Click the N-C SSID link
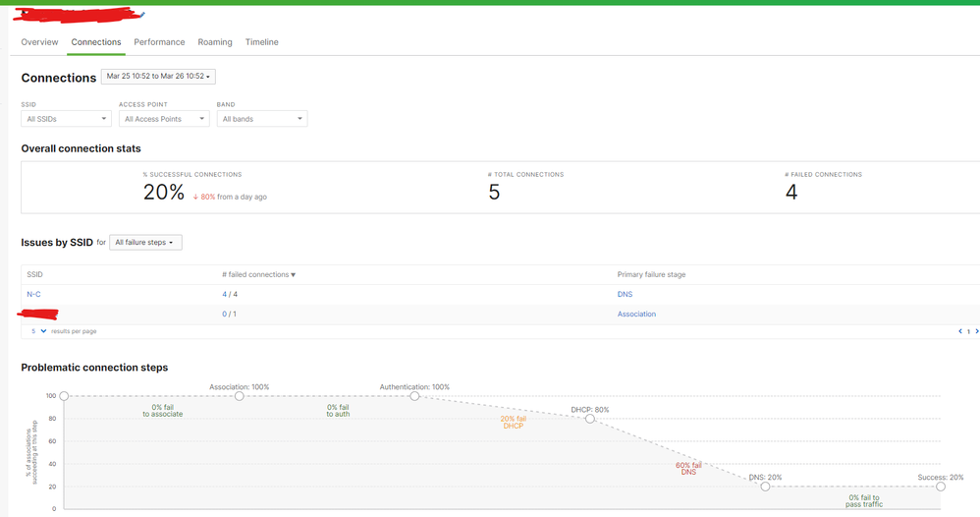 pyautogui.click(x=33, y=295)
